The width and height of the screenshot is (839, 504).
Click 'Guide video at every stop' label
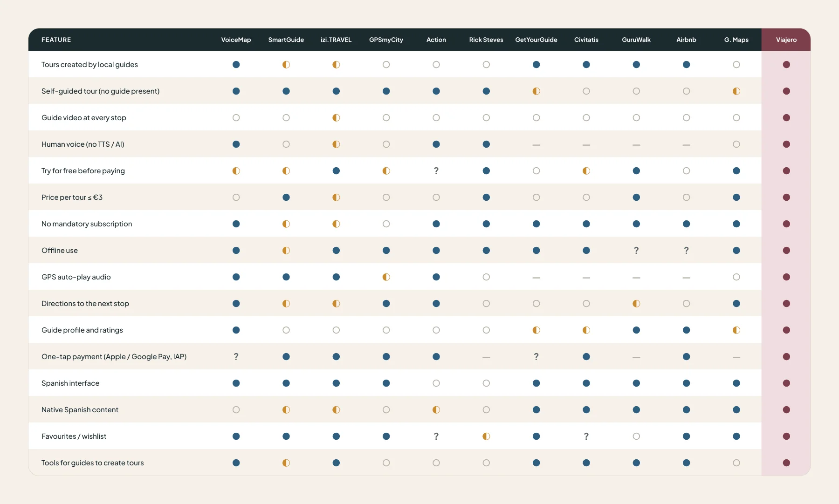(84, 118)
